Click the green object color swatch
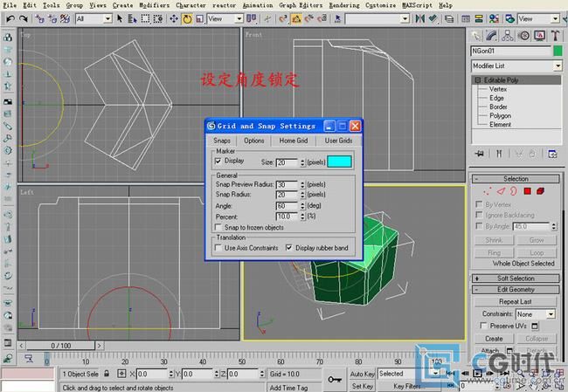Image resolution: width=568 pixels, height=392 pixels. pos(558,51)
